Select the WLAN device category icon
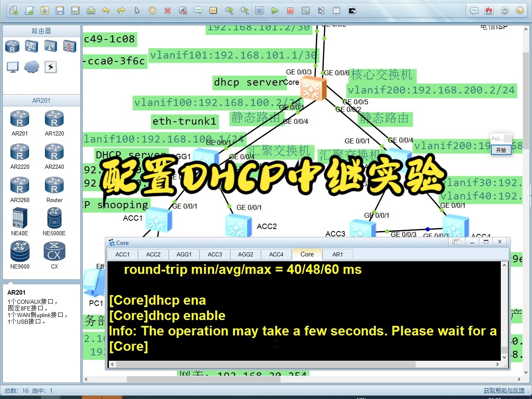The height and width of the screenshot is (399, 532). pos(51,46)
